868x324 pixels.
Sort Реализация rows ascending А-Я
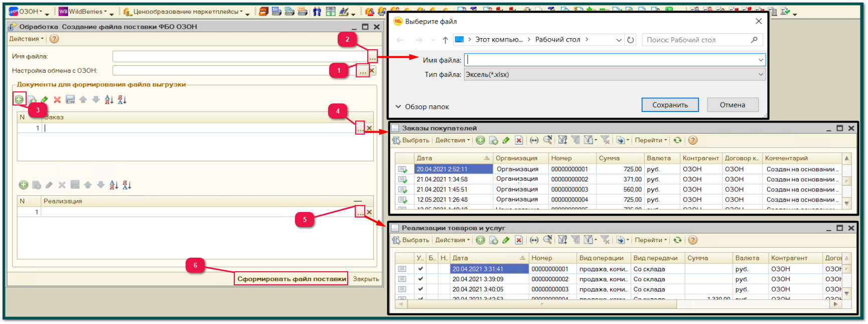114,185
